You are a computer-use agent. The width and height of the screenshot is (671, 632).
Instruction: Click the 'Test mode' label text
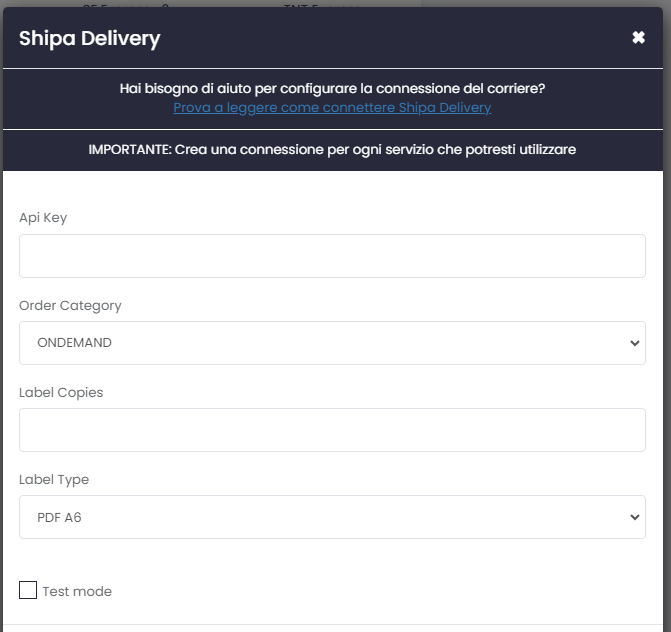[x=77, y=591]
